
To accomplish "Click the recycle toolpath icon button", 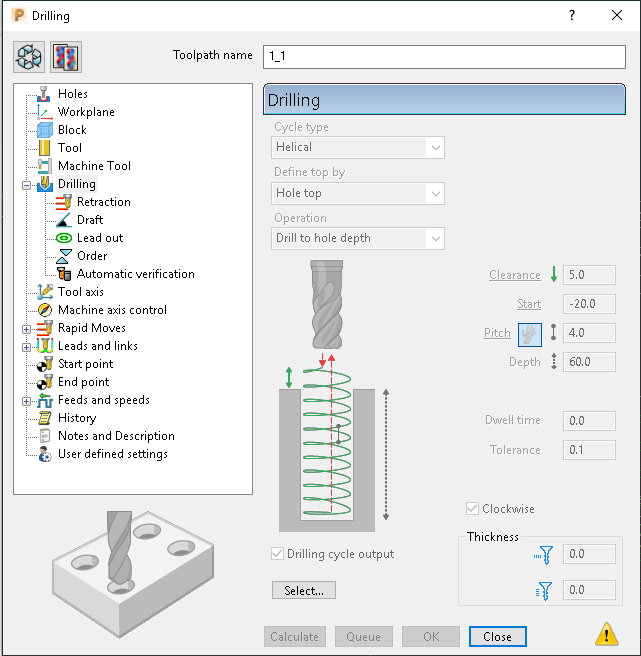I will pyautogui.click(x=29, y=57).
